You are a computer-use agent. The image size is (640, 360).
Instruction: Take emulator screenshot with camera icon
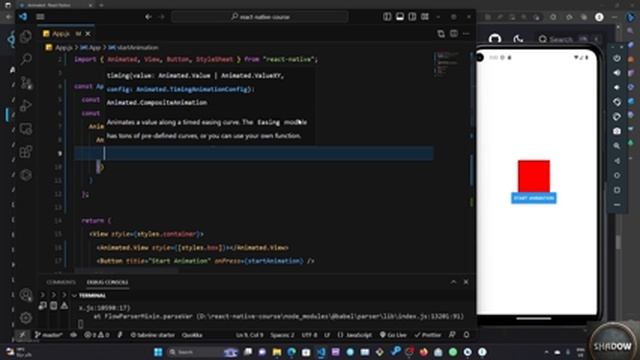click(617, 131)
